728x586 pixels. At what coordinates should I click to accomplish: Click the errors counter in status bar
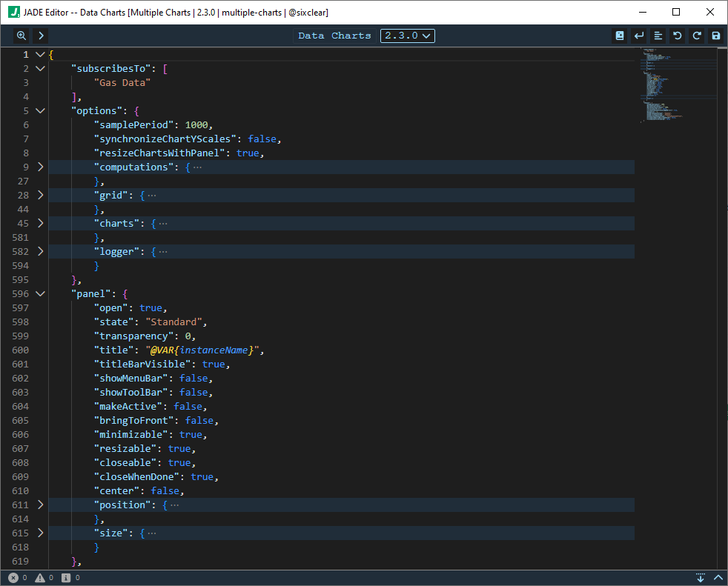coord(15,576)
